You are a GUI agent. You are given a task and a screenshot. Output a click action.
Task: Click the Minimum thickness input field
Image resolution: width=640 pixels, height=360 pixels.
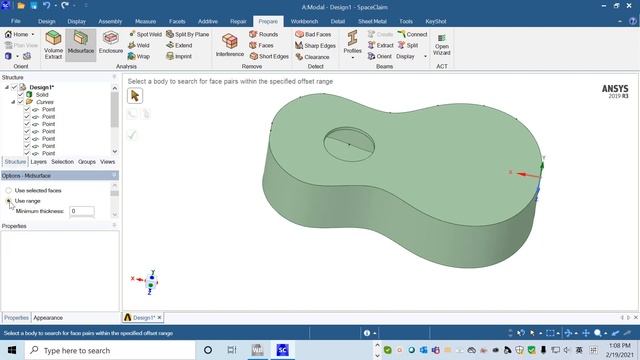[82, 211]
